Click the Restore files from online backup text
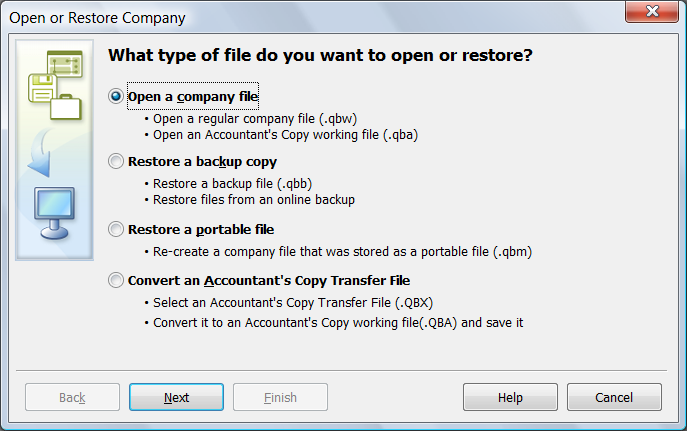This screenshot has width=687, height=431. coord(253,199)
